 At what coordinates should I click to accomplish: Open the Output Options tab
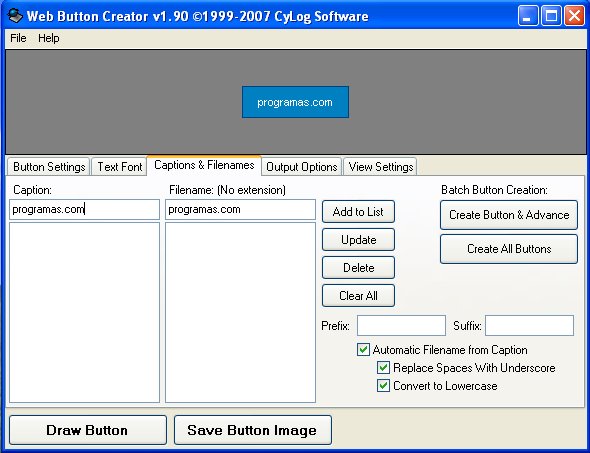pyautogui.click(x=302, y=167)
